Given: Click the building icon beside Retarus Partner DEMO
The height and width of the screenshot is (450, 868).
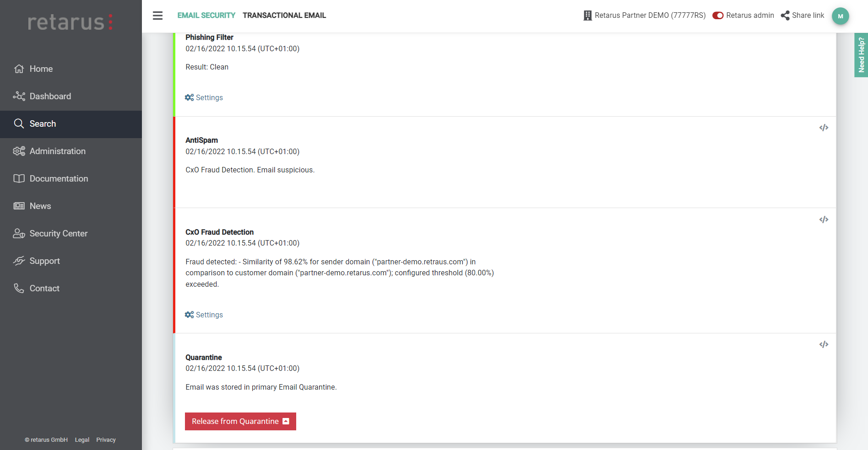Looking at the screenshot, I should (x=587, y=16).
